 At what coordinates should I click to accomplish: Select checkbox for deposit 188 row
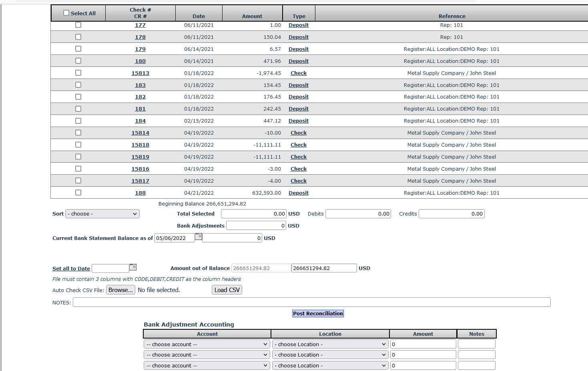click(78, 193)
